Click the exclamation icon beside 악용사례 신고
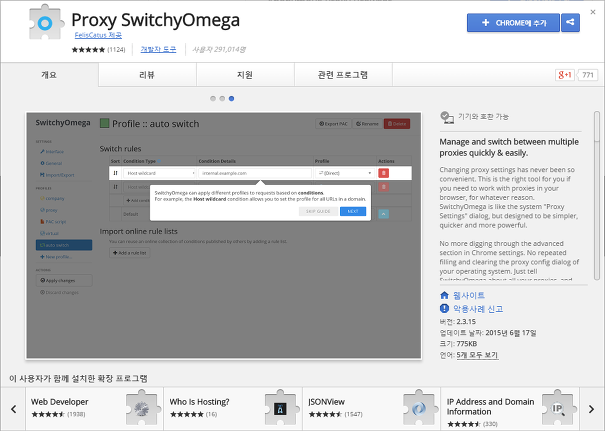This screenshot has width=605, height=431. 444,308
